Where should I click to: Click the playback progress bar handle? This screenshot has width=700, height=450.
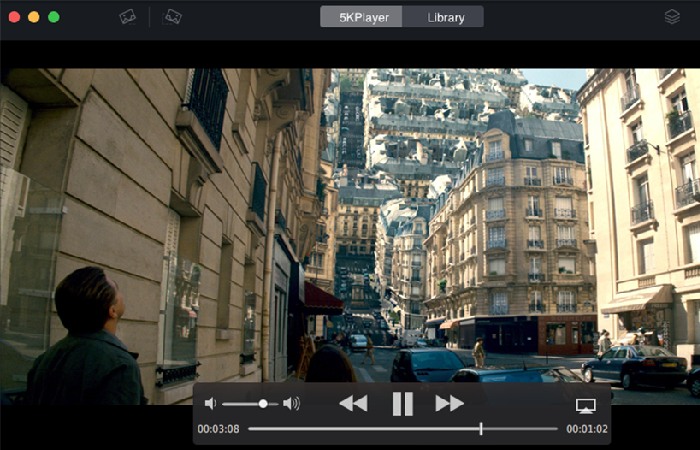[x=481, y=429]
